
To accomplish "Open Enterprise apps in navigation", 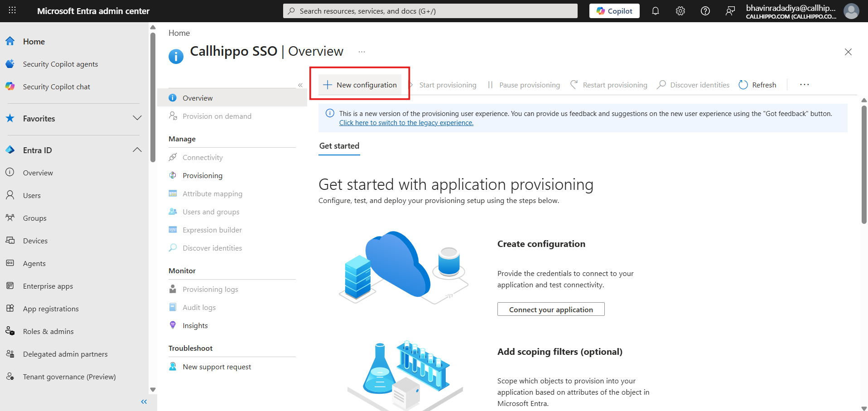I will pos(48,286).
